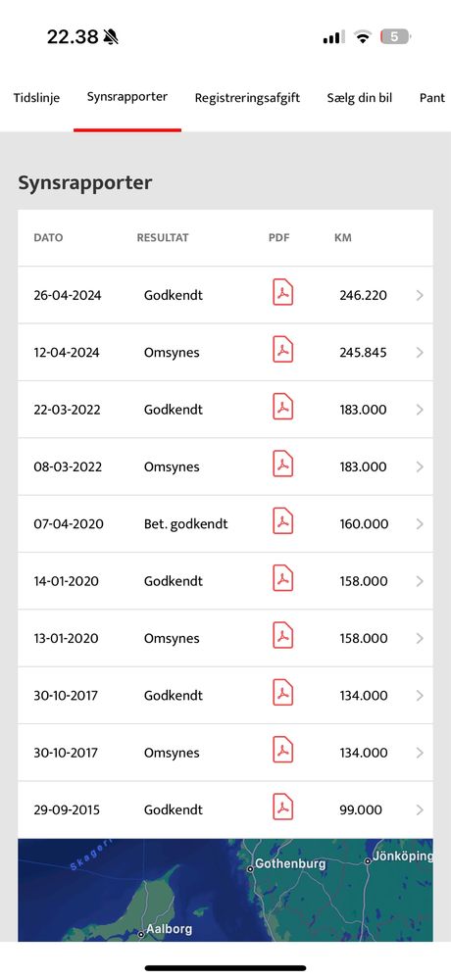
Task: Open PDF for 29-09-2015 Godkendt report
Action: pyautogui.click(x=282, y=808)
